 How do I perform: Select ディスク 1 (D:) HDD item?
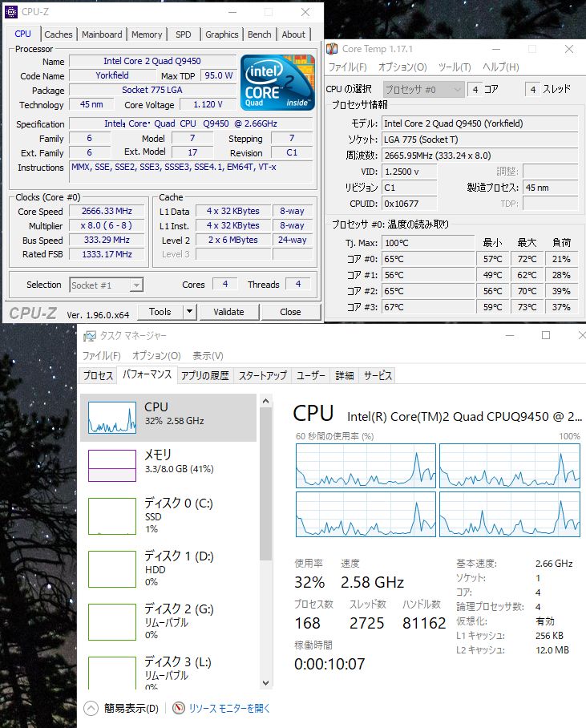click(x=168, y=568)
